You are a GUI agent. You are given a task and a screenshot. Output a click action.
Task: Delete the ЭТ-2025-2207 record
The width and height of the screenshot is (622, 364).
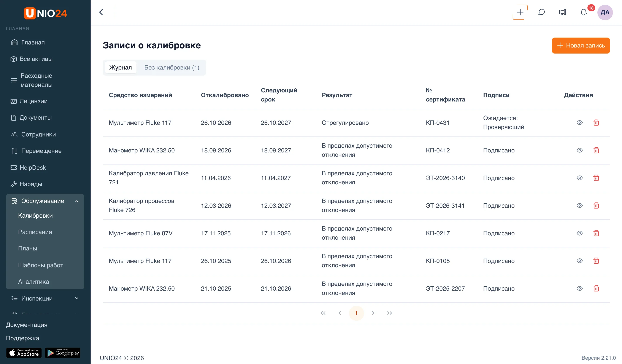pyautogui.click(x=596, y=288)
